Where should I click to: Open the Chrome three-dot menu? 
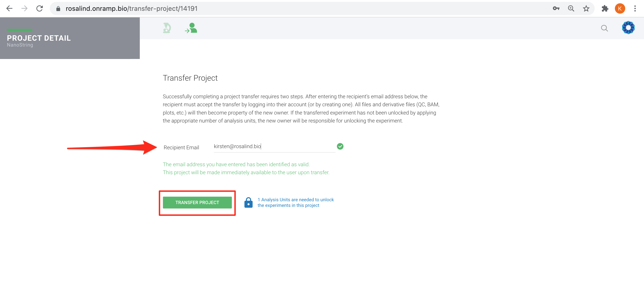[x=635, y=8]
